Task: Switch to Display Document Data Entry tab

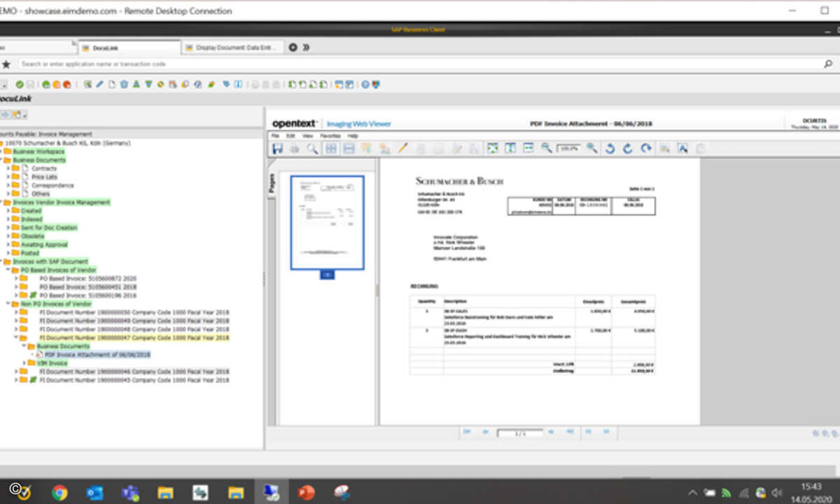Action: click(x=233, y=48)
